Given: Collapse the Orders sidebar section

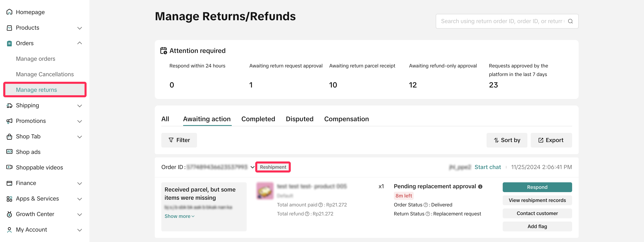Looking at the screenshot, I should 79,43.
